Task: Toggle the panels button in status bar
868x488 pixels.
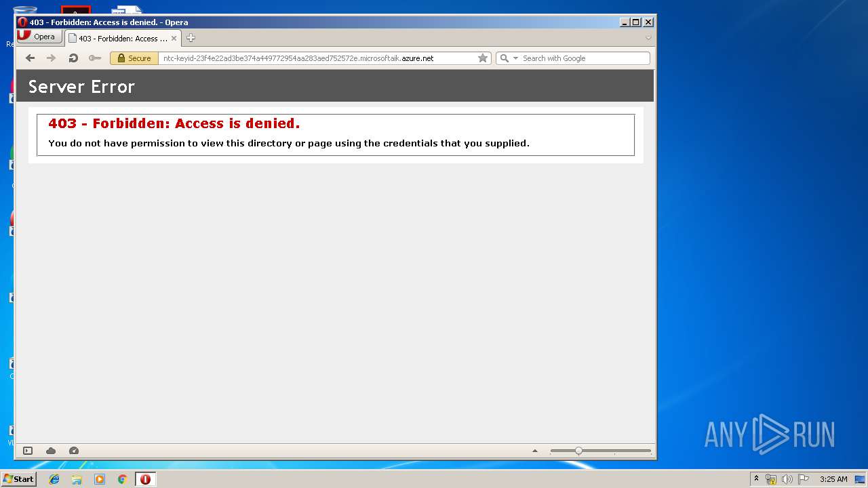Action: 28,451
